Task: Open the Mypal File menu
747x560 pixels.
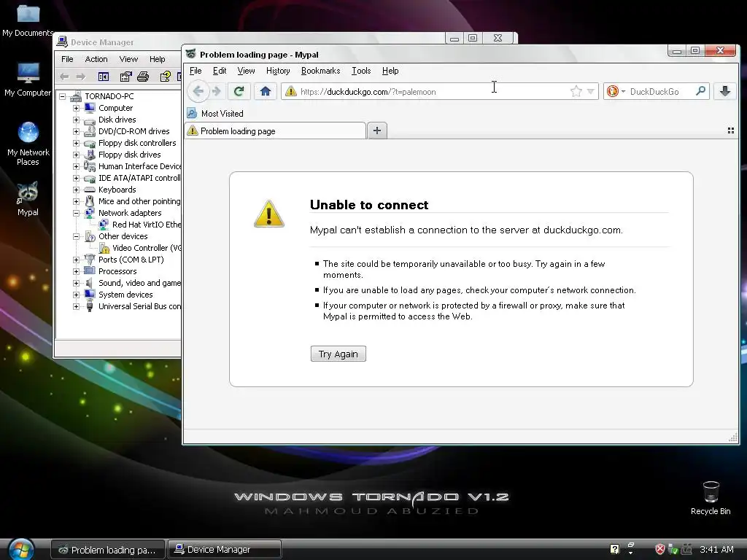Action: [x=196, y=71]
